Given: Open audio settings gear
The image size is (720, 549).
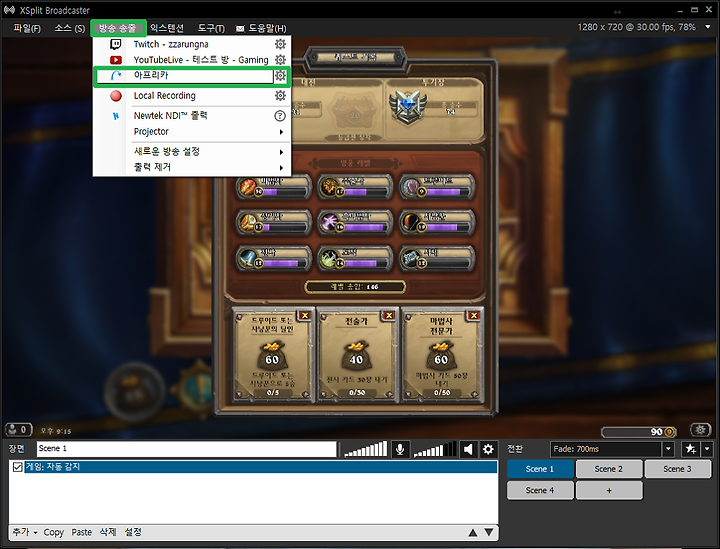Looking at the screenshot, I should (x=488, y=449).
